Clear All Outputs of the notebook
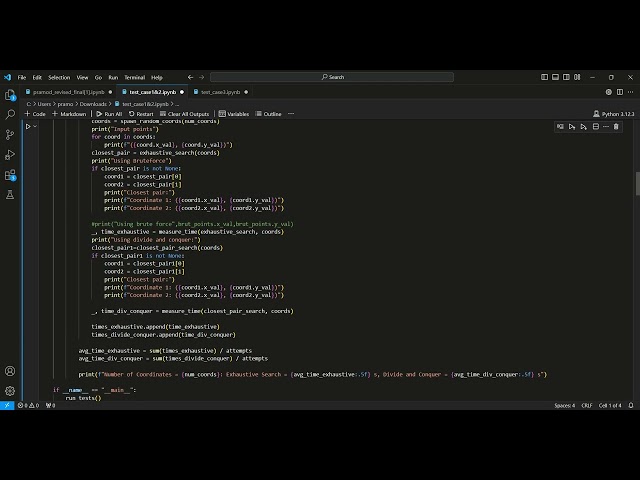This screenshot has width=640, height=480. coord(184,114)
